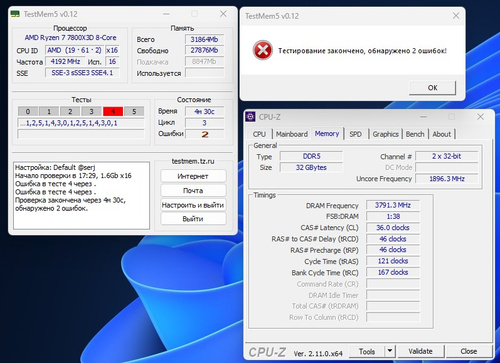Click the Почта button
The image size is (500, 363).
[193, 190]
